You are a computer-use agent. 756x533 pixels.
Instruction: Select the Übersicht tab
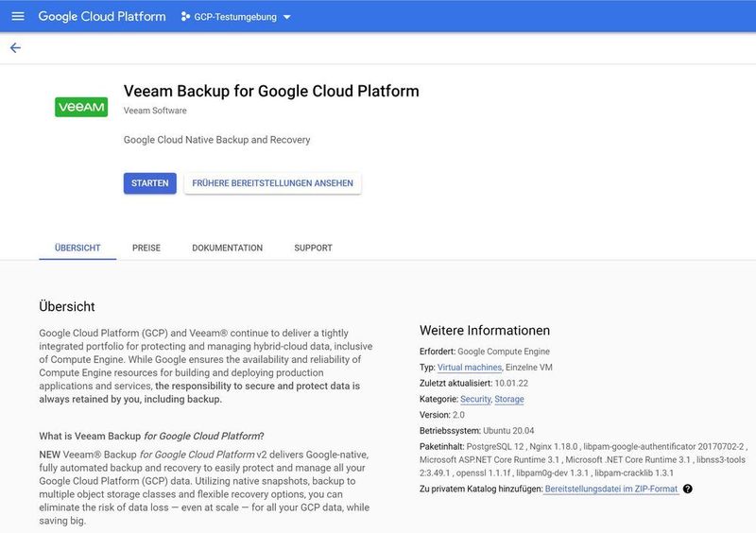pos(77,248)
